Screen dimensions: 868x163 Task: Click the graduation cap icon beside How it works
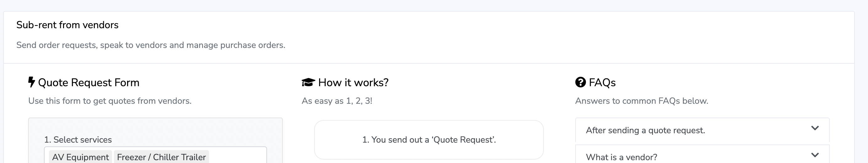coord(308,82)
